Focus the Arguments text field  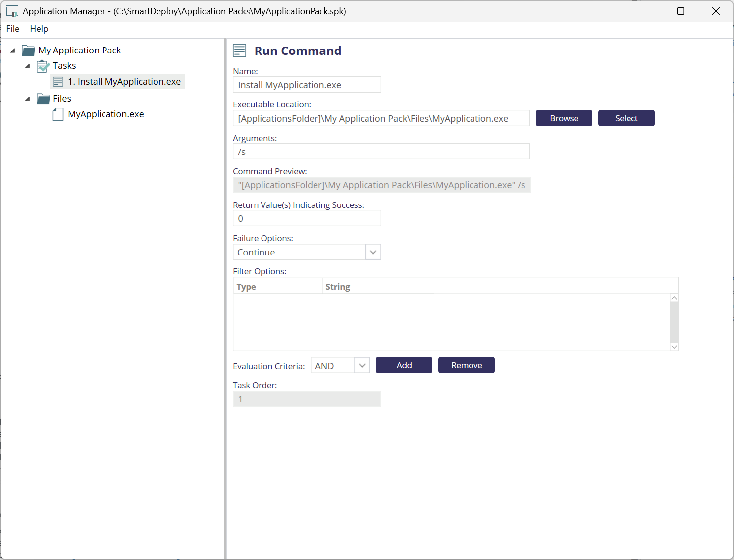pyautogui.click(x=381, y=152)
